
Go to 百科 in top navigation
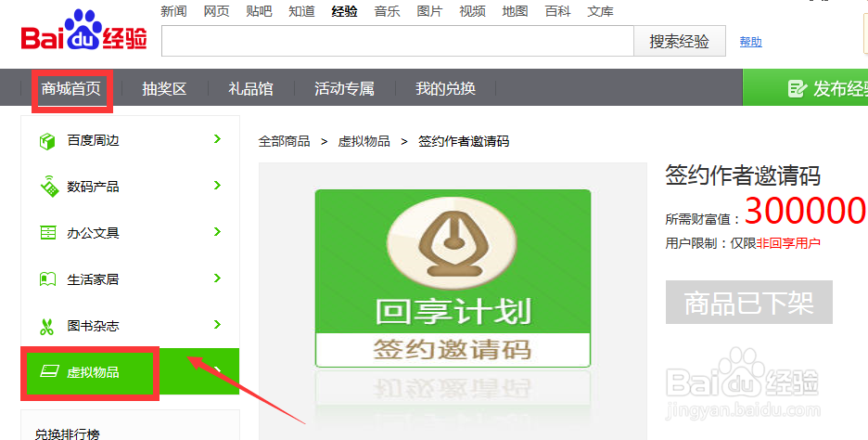(x=557, y=11)
